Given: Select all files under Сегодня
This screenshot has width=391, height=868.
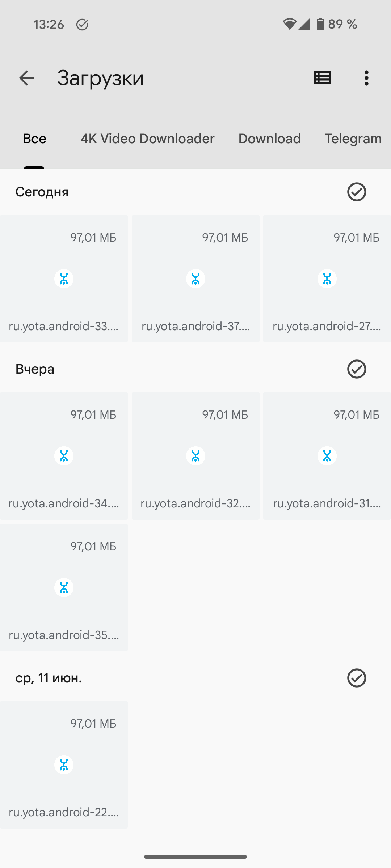Looking at the screenshot, I should point(357,192).
